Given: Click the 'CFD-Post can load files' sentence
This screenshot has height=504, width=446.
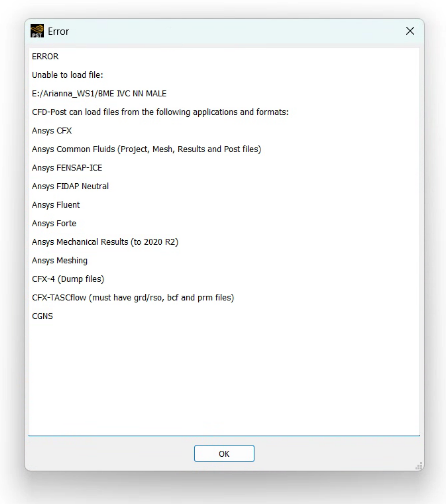Looking at the screenshot, I should 160,112.
